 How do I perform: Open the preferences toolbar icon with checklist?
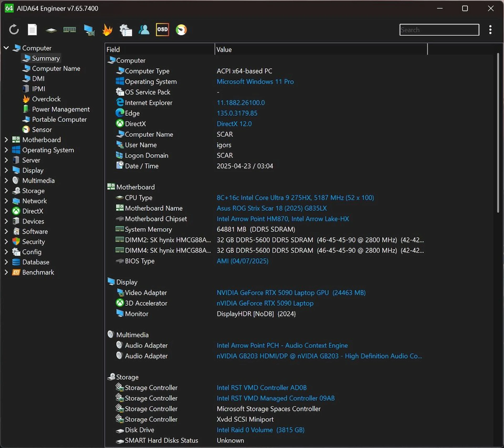(x=126, y=30)
